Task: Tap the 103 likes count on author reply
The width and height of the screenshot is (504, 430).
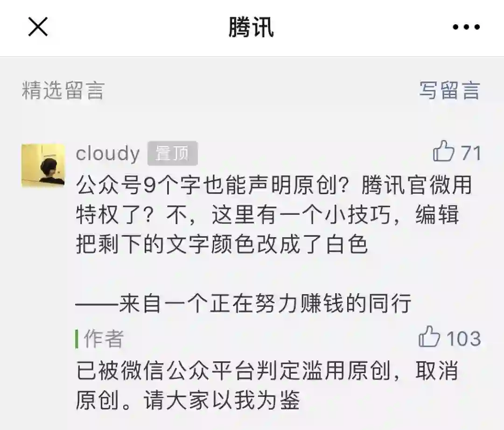Action: click(463, 338)
